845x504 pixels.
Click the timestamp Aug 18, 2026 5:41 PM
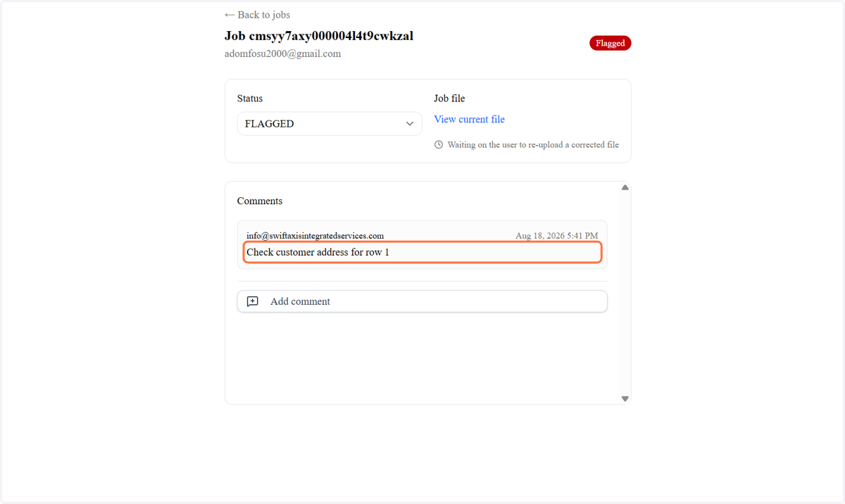(556, 236)
